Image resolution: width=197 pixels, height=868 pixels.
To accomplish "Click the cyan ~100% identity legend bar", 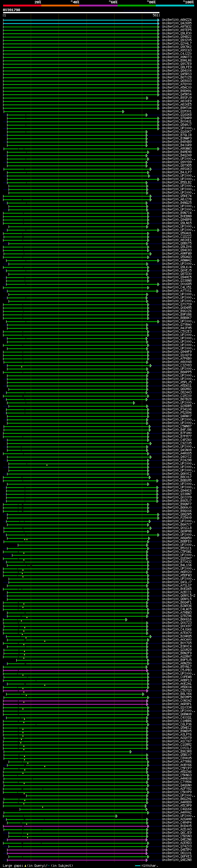I will point(175,6).
